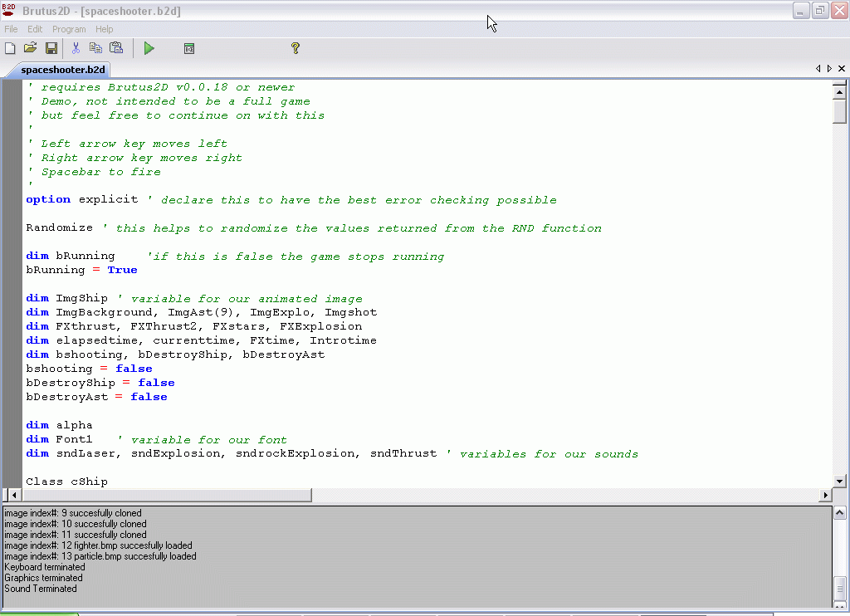The image size is (850, 616).
Task: Click 'bRunning = True' assignment line
Action: (81, 270)
